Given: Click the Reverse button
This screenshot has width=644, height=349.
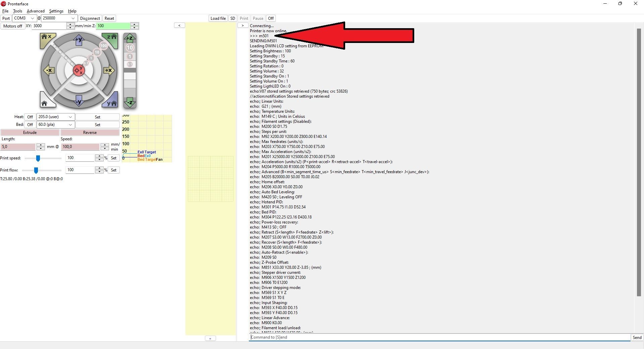Looking at the screenshot, I should click(x=90, y=133).
